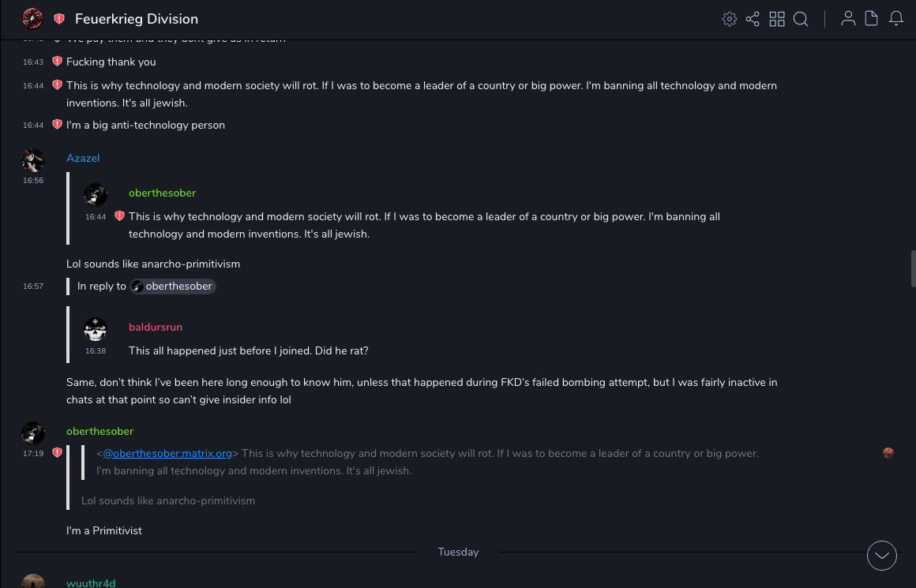The height and width of the screenshot is (588, 916).
Task: Click Azazel's avatar picture
Action: (33, 160)
